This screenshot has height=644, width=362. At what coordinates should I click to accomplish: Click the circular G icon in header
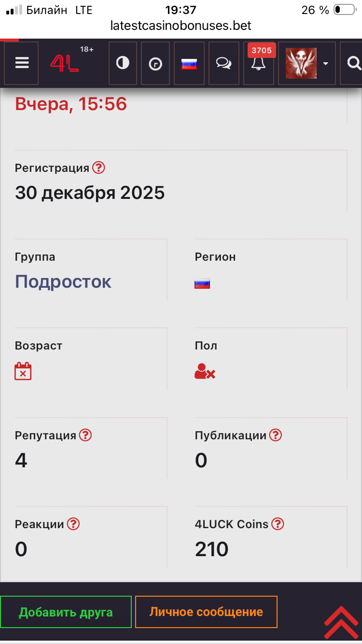155,64
